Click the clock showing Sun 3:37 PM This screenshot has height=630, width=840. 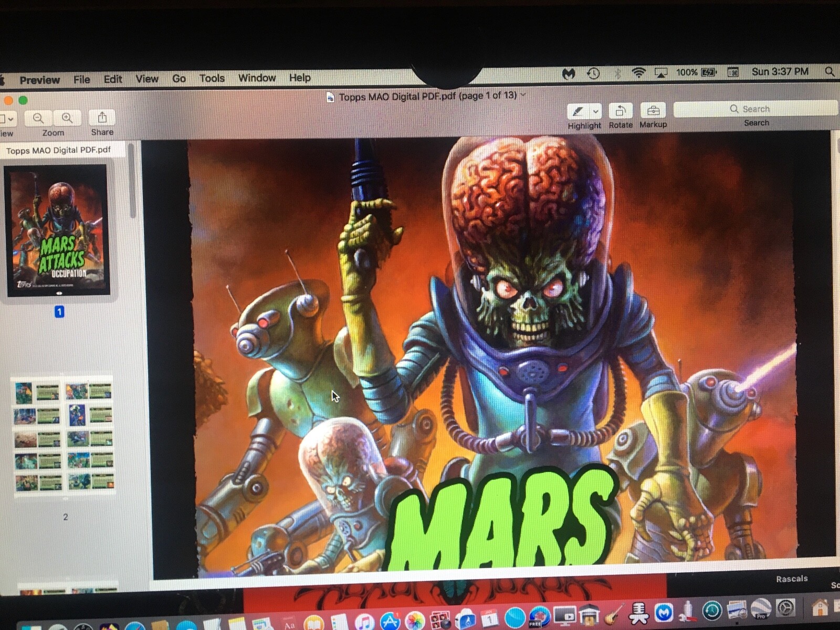click(x=780, y=71)
